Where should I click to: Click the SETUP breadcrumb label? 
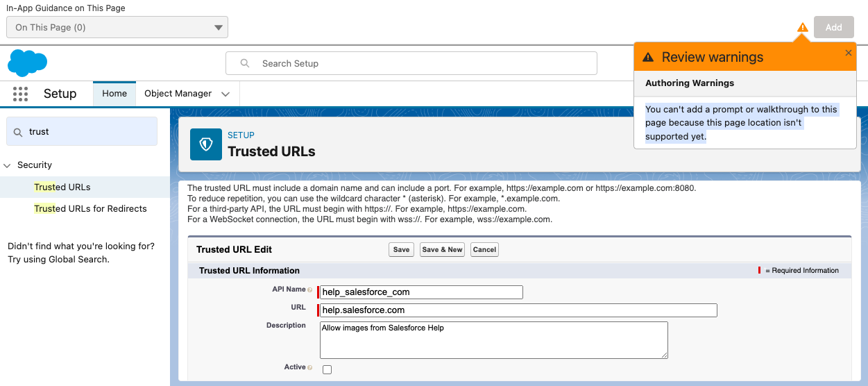241,135
